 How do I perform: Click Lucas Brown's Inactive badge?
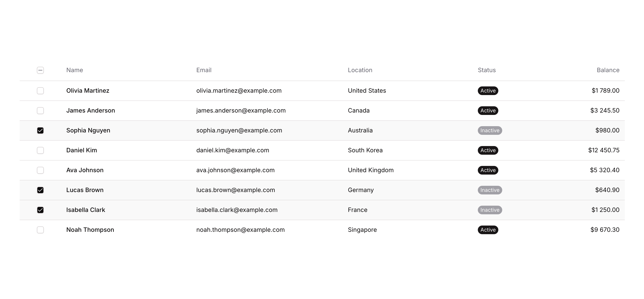[490, 190]
